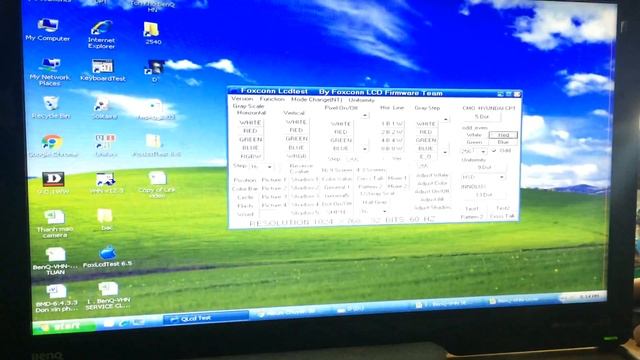Launch the KeyboardTest desktop shortcut

coord(103,70)
